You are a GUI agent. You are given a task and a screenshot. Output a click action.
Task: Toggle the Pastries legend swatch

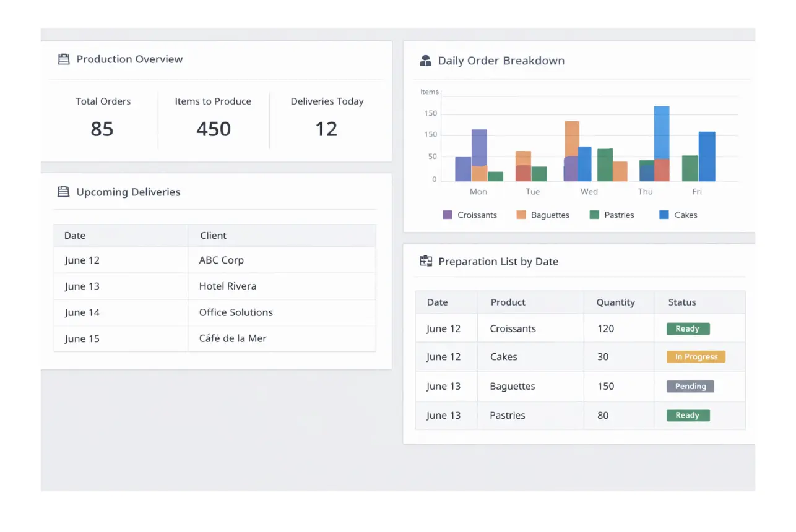(594, 215)
